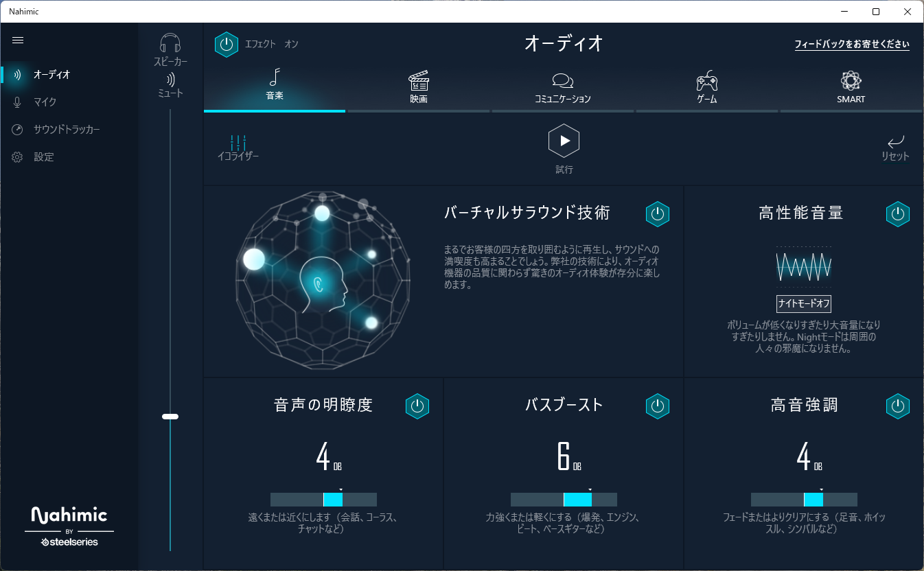
Task: Follow the フィードバックをお寄せください link
Action: tap(852, 45)
